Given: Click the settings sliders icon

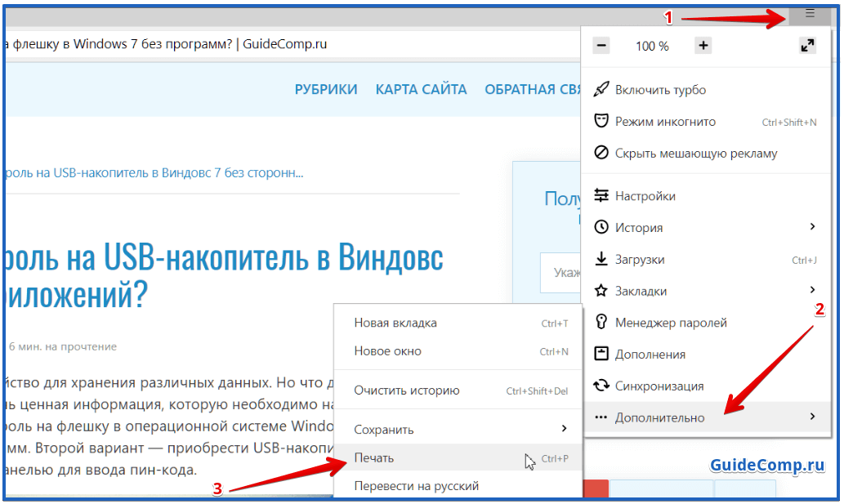Looking at the screenshot, I should tap(601, 195).
